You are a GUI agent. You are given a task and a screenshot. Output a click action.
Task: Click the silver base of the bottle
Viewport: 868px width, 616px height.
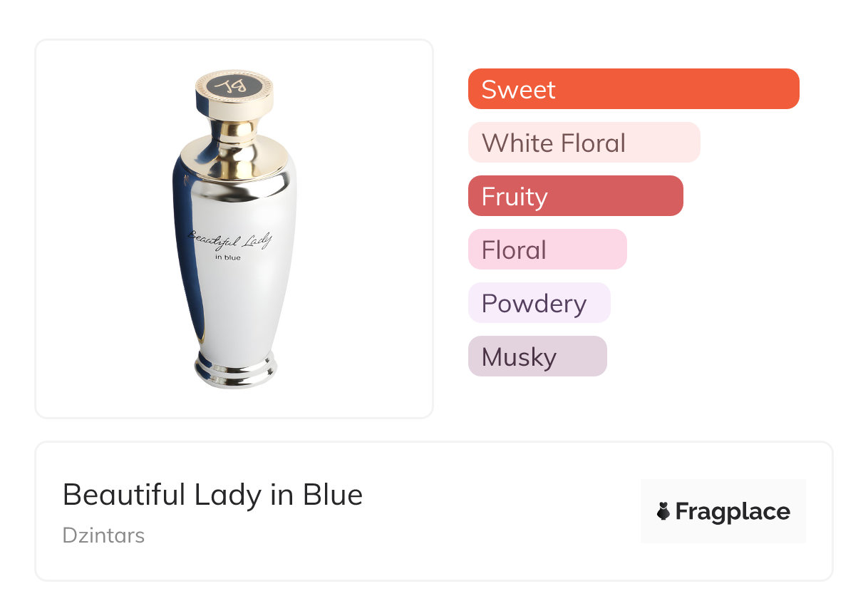click(235, 369)
